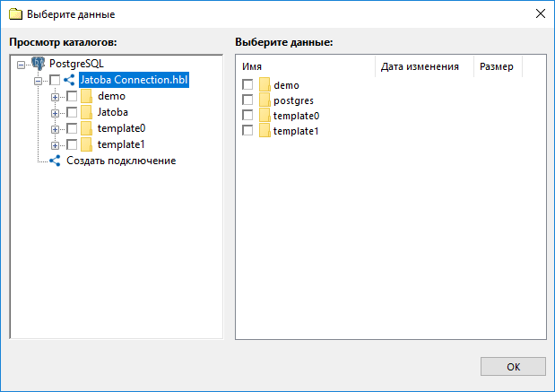
Task: Check the Jatoba checkbox in the tree
Action: [72, 112]
